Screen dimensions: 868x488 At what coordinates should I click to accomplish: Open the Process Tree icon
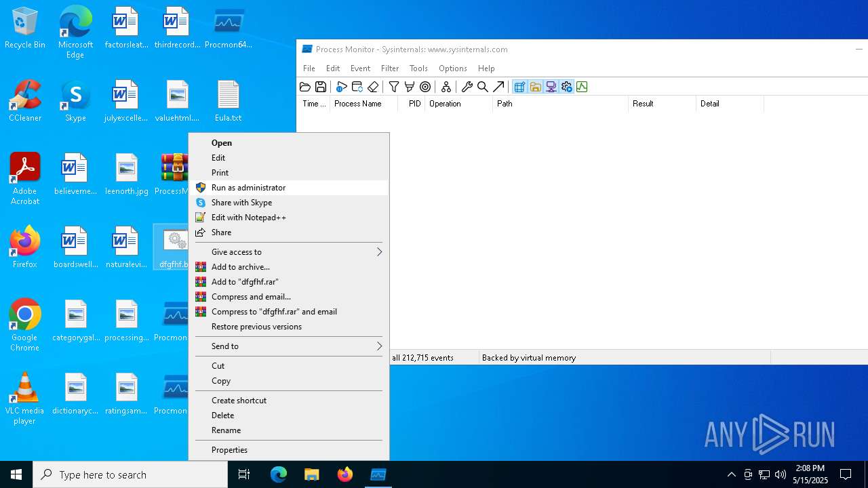(x=446, y=87)
